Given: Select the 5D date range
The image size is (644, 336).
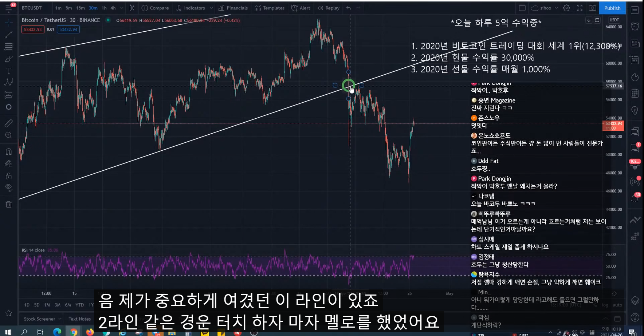Looking at the screenshot, I should point(37,305).
